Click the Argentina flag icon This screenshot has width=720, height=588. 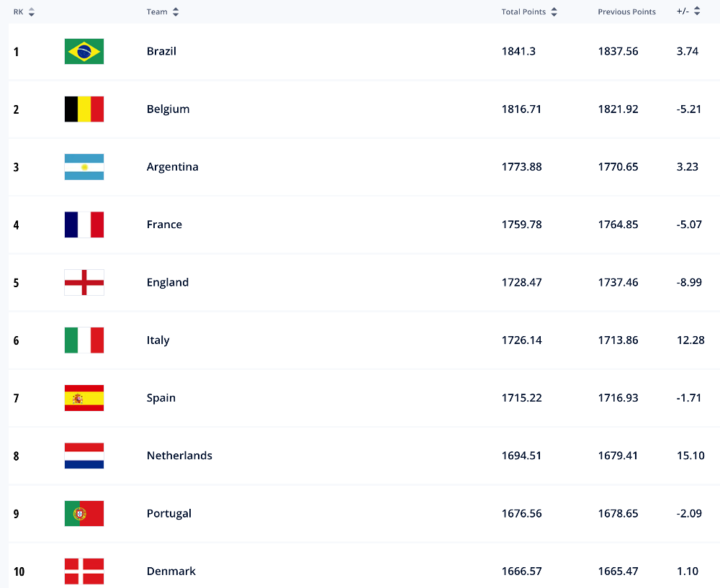[84, 167]
